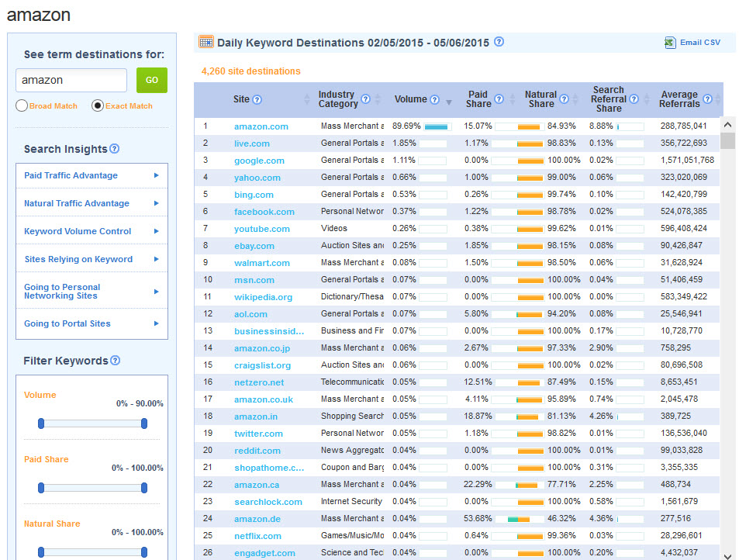Click the Volume filter right slider handle

click(144, 423)
